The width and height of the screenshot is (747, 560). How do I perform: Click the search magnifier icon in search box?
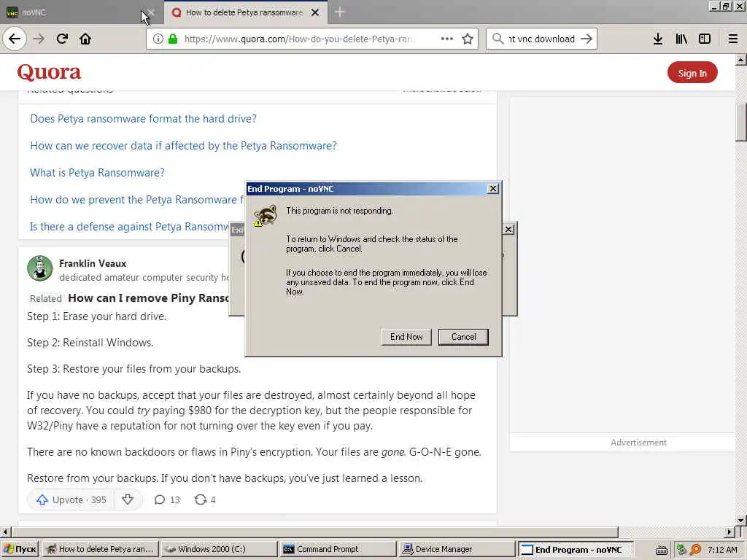pos(498,39)
